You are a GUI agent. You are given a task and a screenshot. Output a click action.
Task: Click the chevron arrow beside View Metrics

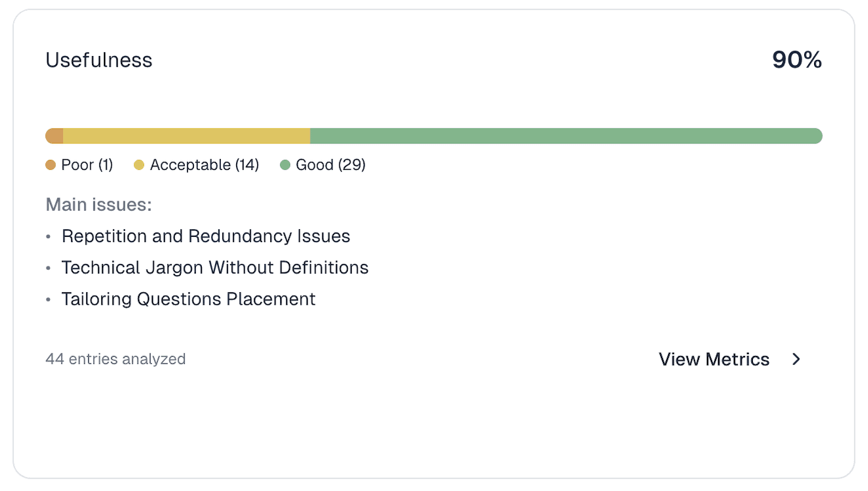click(x=796, y=359)
